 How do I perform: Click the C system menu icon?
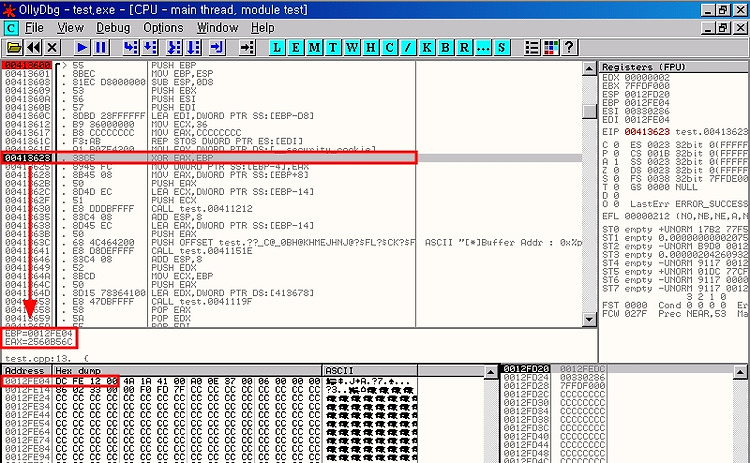pyautogui.click(x=11, y=28)
